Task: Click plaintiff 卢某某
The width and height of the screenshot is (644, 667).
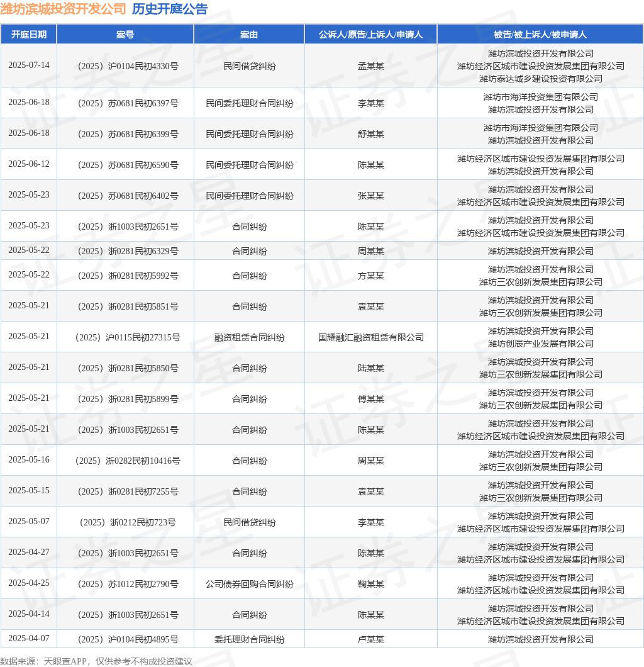Action: pos(370,639)
